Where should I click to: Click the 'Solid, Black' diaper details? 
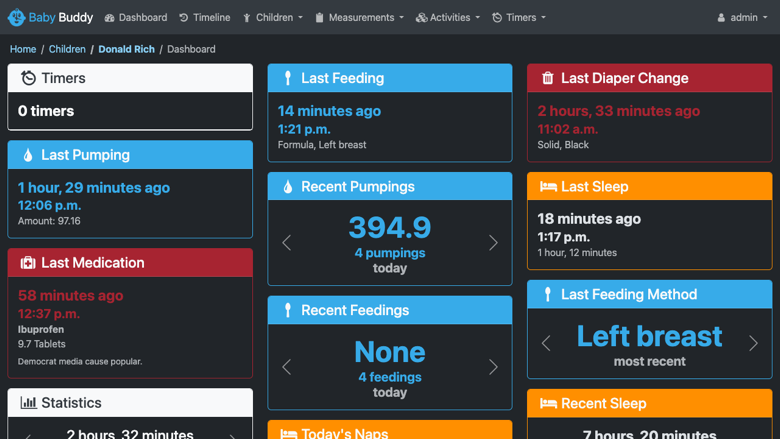563,145
